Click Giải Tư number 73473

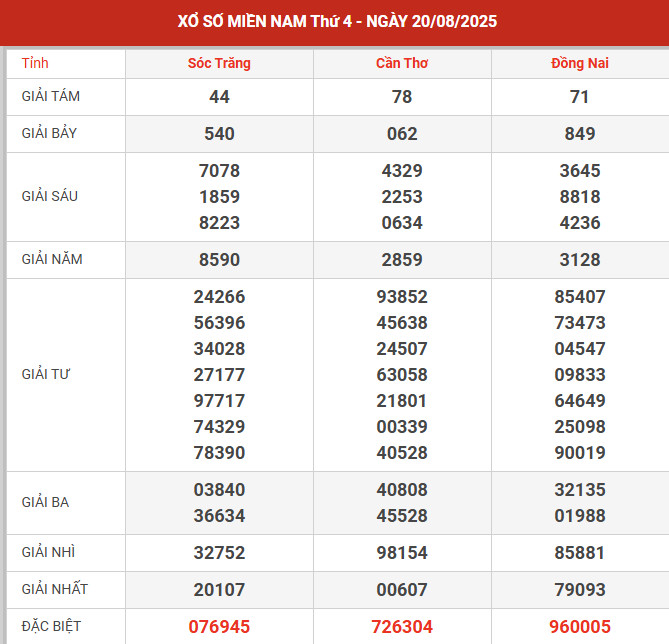pos(580,323)
